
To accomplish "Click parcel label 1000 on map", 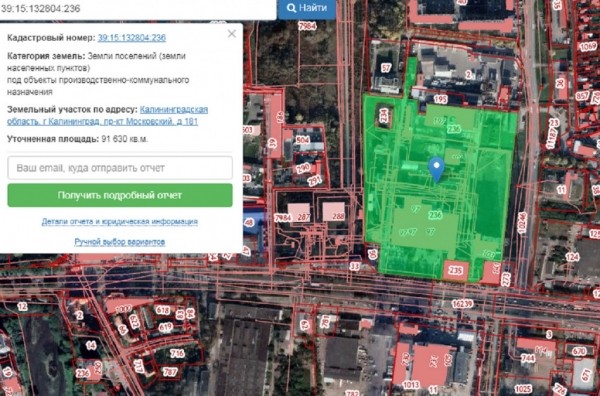I will 123,309.
